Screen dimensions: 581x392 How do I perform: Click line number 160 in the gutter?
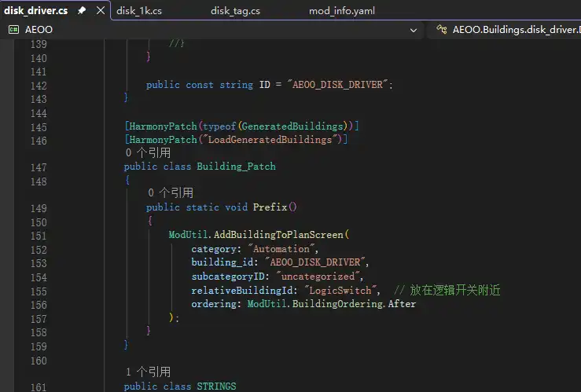click(x=39, y=361)
